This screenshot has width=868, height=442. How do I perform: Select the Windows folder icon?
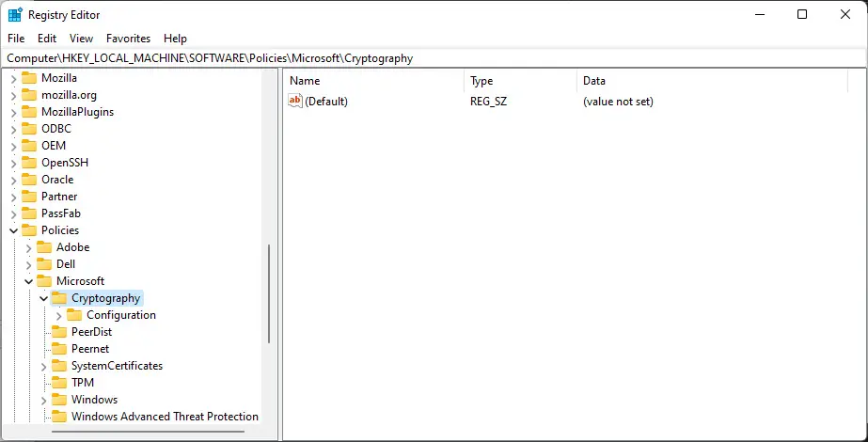tap(58, 400)
